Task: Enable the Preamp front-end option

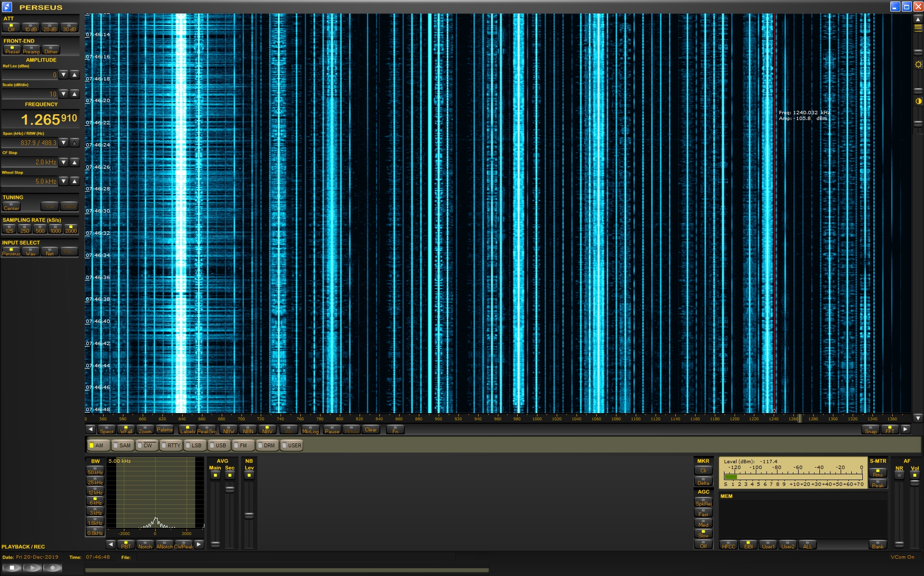Action: coord(31,50)
